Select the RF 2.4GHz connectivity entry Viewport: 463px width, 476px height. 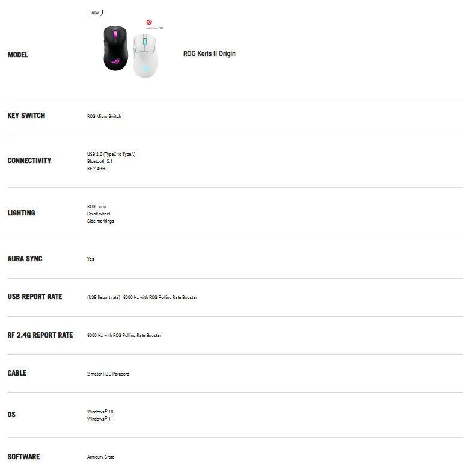coord(97,168)
